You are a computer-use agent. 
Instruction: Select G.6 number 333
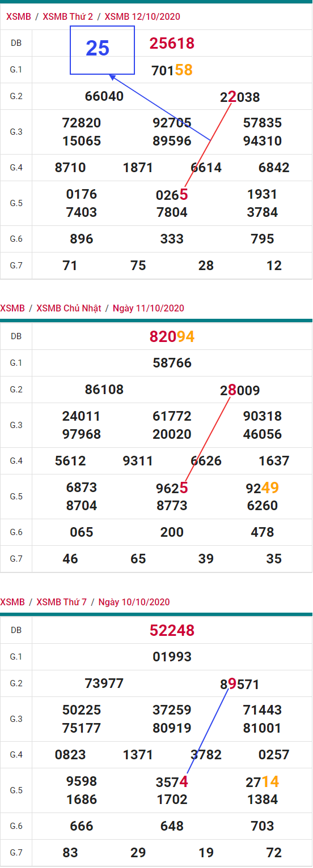coord(172,239)
